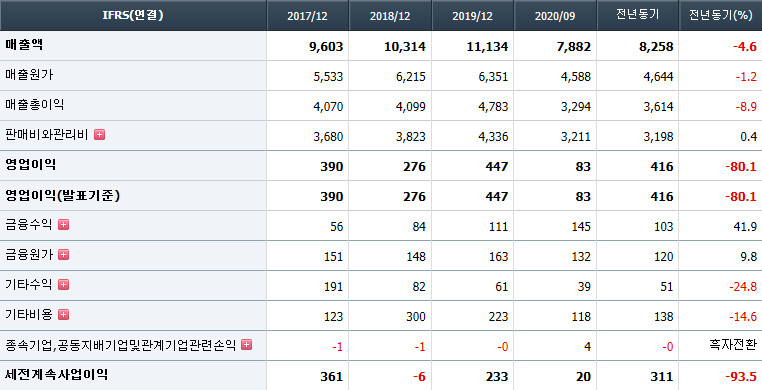The width and height of the screenshot is (762, 390).
Task: Click 판매비와관리비 value 3,680
Action: tap(328, 137)
